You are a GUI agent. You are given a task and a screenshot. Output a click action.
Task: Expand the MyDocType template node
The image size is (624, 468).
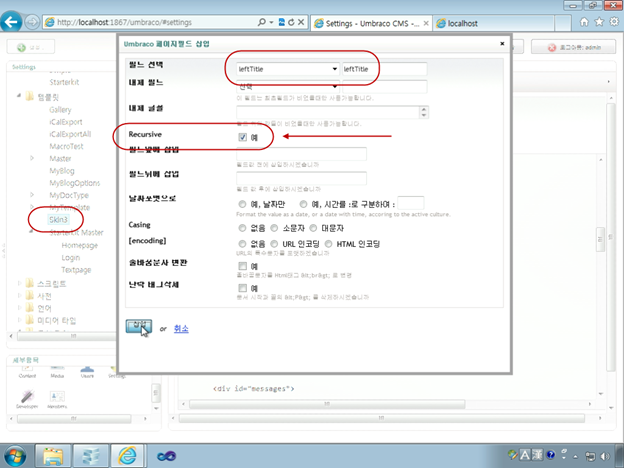(32, 195)
